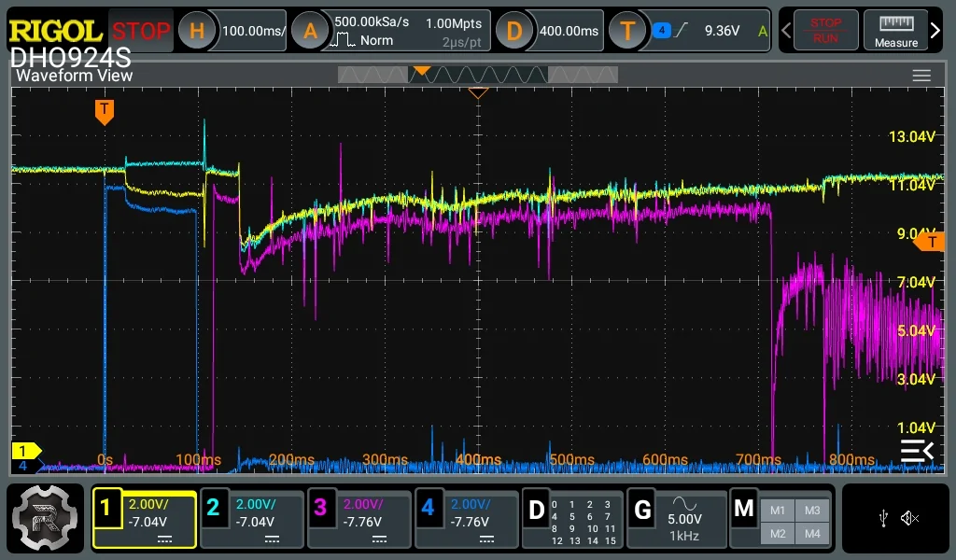Viewport: 956px width, 560px height.
Task: Toggle math channel M3
Action: pos(812,510)
